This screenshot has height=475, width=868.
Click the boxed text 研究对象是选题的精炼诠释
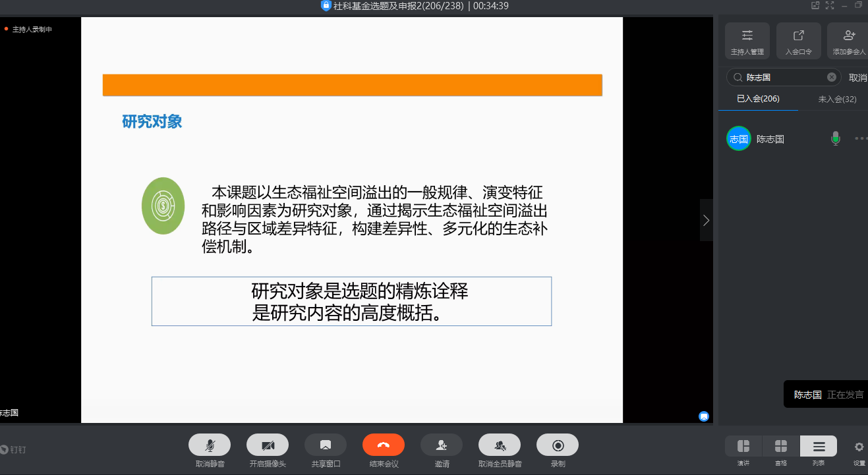coord(360,291)
